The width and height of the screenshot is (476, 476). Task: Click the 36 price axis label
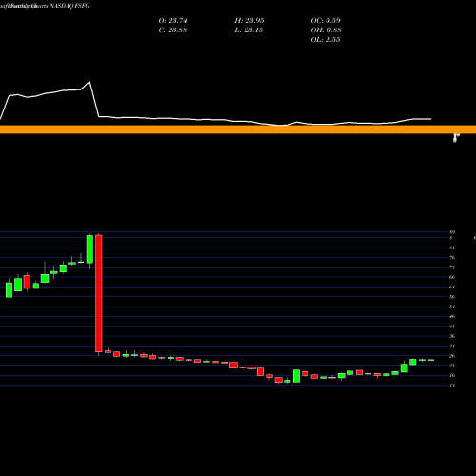(x=452, y=336)
